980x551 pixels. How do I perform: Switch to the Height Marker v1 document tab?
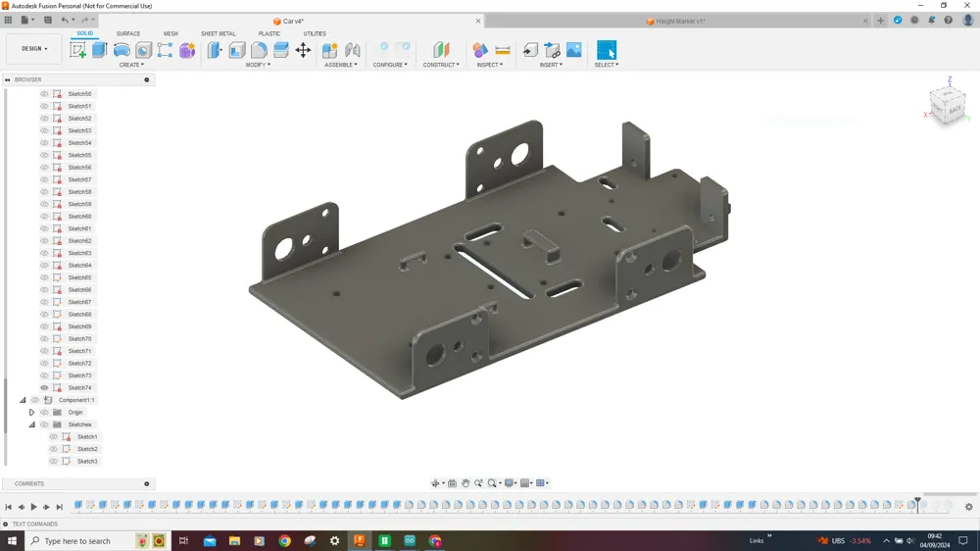(x=675, y=21)
